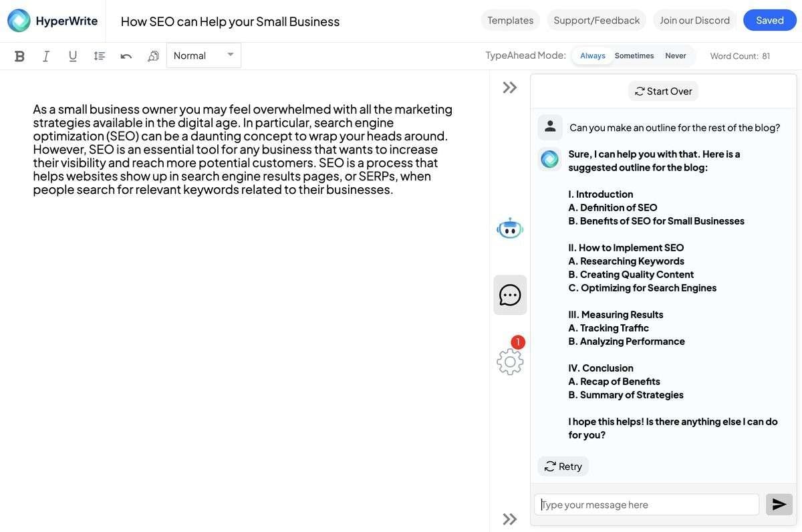This screenshot has width=802, height=532.
Task: Send the chat message
Action: coord(779,505)
